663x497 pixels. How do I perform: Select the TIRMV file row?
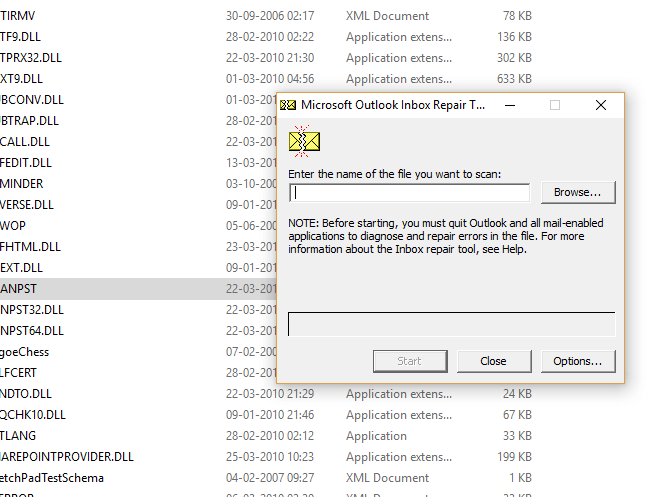click(18, 16)
